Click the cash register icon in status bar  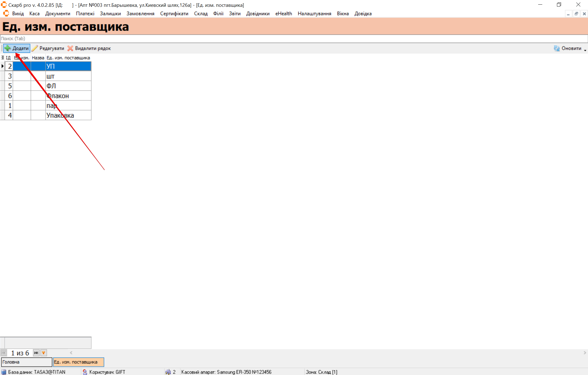pyautogui.click(x=168, y=372)
